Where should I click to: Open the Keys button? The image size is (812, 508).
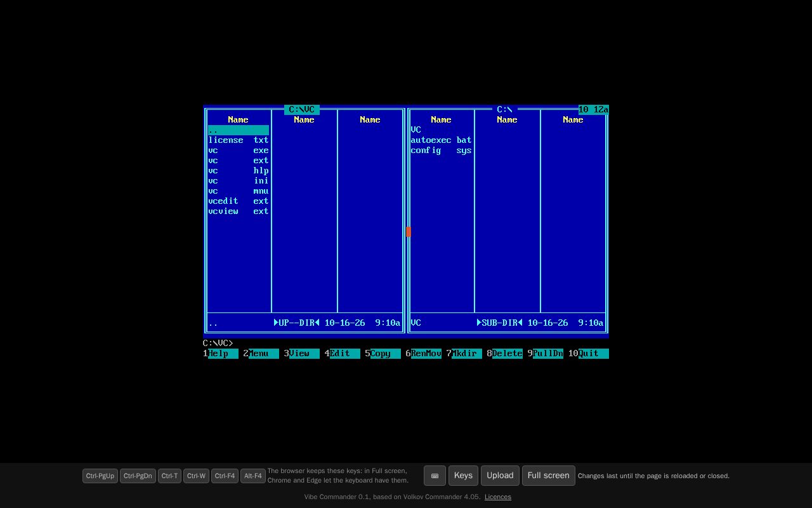click(463, 476)
